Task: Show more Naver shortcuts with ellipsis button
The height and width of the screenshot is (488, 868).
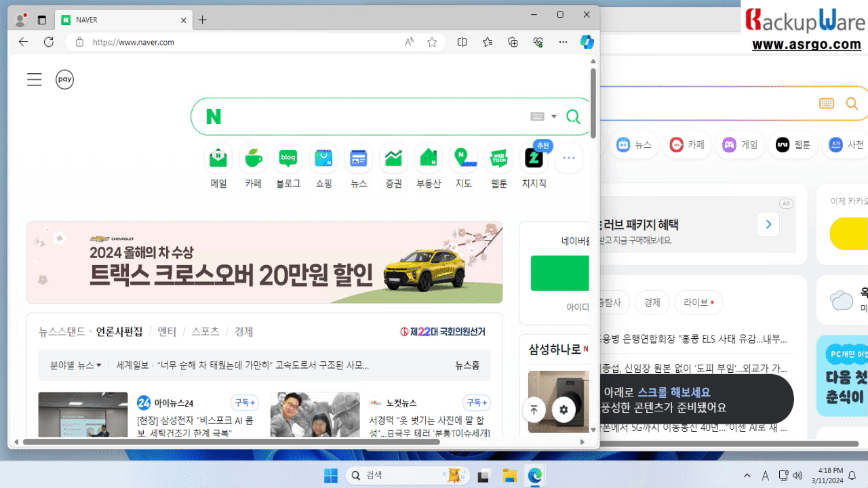Action: (x=569, y=159)
